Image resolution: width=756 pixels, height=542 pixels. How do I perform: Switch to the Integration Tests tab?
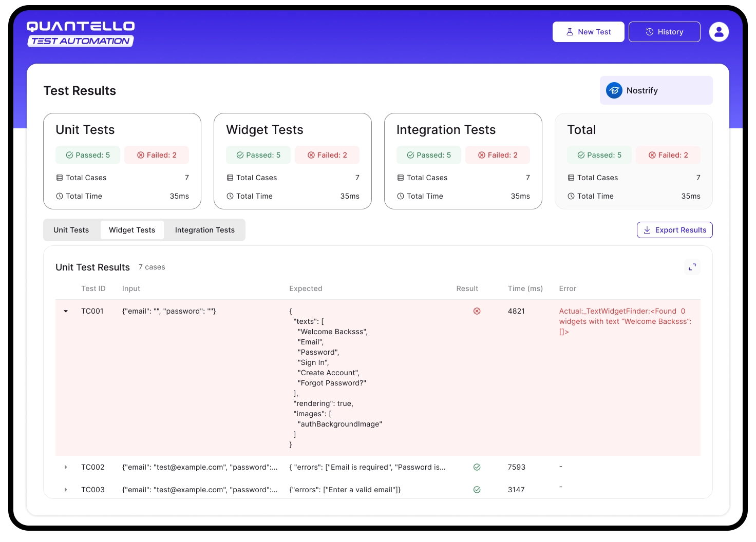[x=205, y=230]
